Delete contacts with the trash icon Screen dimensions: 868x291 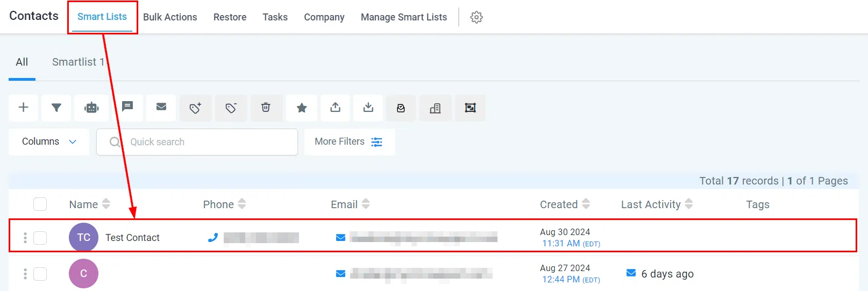pos(266,108)
